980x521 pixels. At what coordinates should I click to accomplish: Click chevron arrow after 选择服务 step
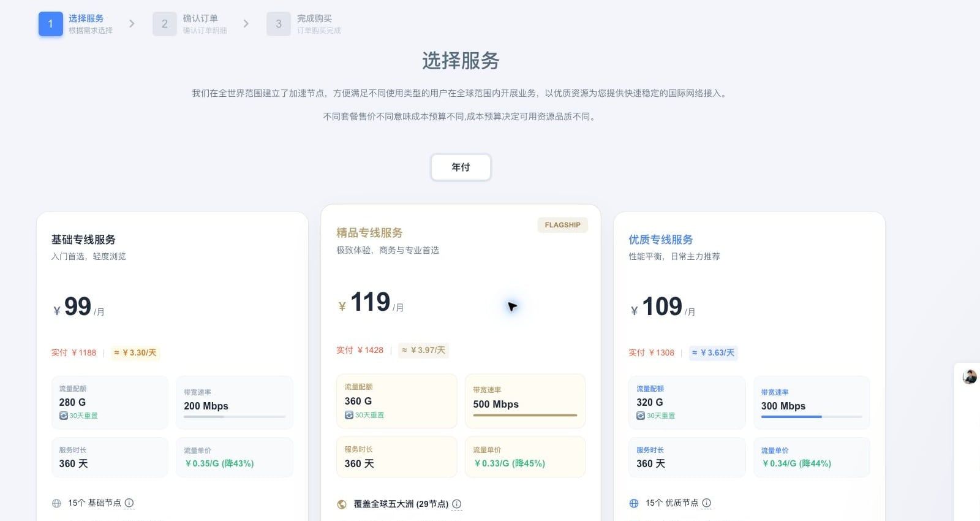click(x=132, y=24)
